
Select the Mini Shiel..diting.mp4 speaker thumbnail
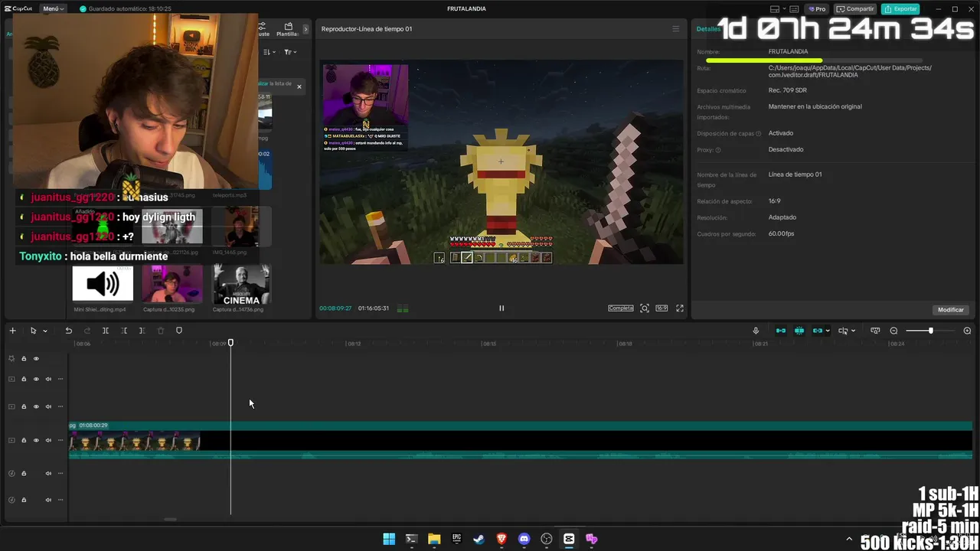(103, 284)
